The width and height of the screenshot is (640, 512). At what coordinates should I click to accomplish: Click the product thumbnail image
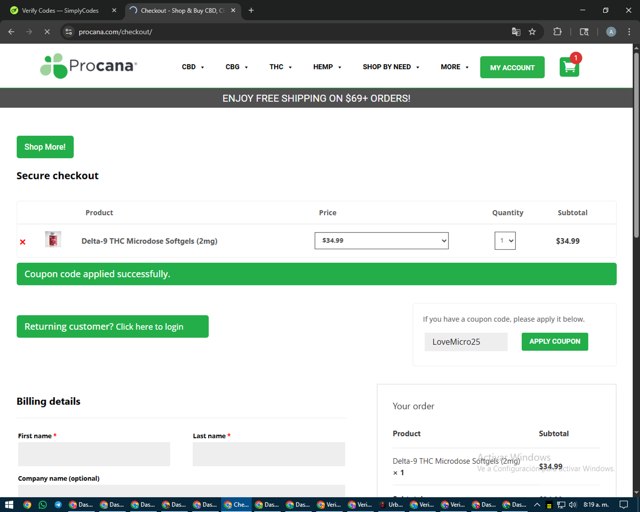click(53, 239)
